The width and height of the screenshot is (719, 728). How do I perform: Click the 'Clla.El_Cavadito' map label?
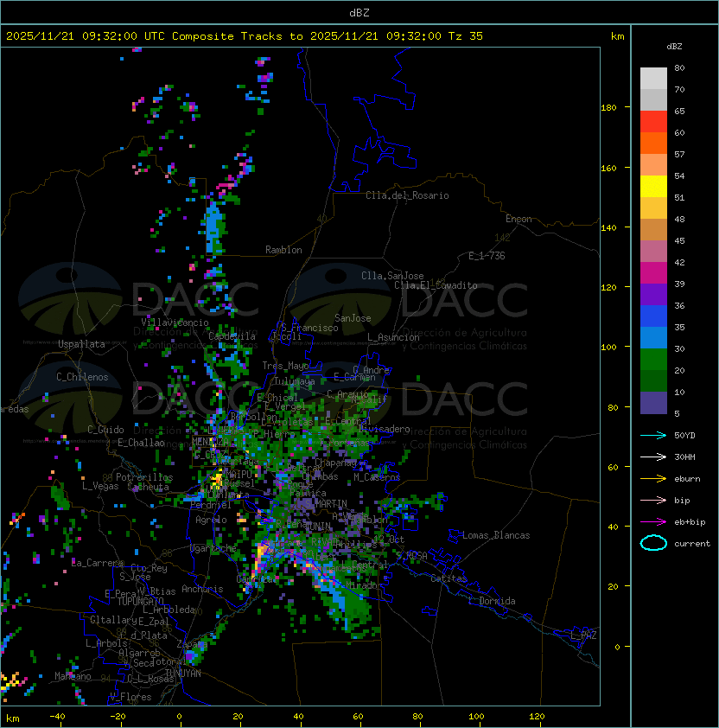[x=436, y=285]
